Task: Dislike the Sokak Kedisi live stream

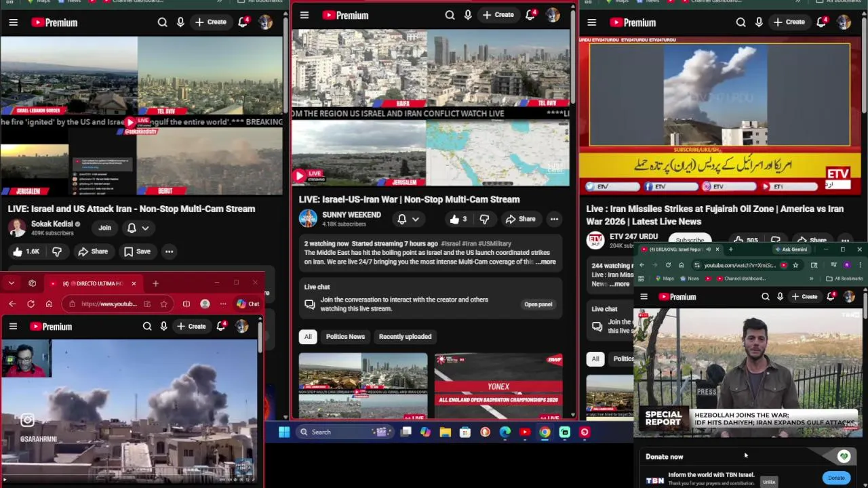Action: pos(57,251)
